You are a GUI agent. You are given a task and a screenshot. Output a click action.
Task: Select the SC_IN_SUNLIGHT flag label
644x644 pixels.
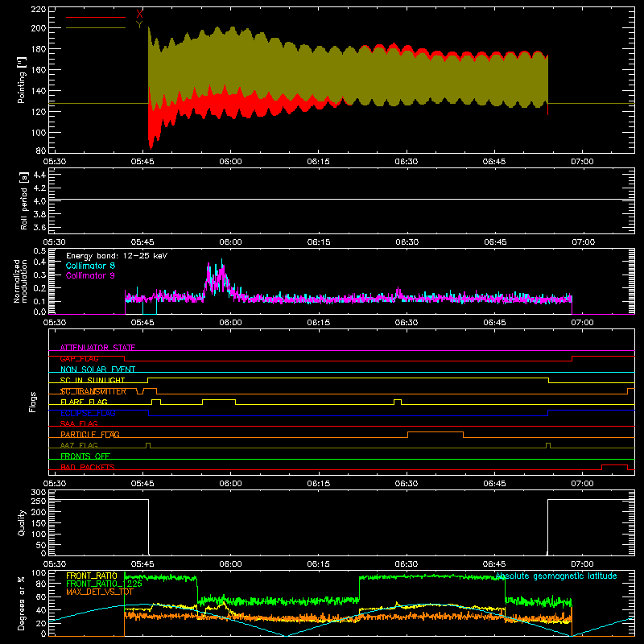93,380
